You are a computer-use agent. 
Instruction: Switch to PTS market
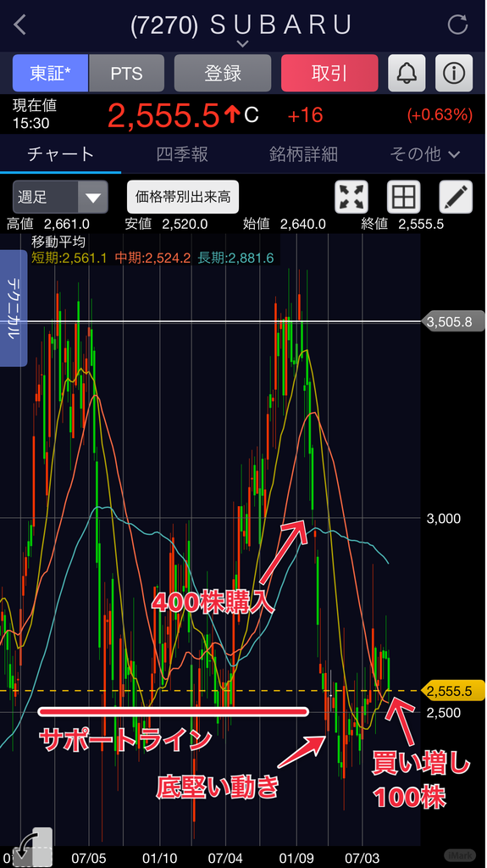(127, 73)
